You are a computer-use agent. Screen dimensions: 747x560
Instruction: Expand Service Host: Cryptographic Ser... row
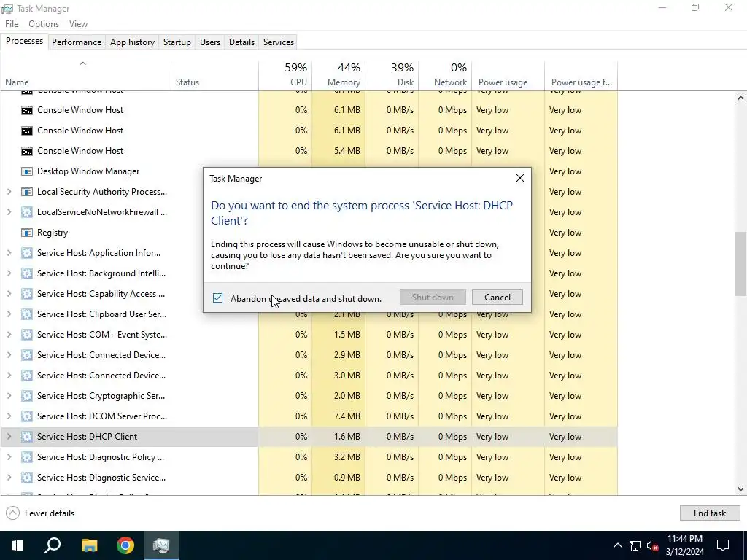pyautogui.click(x=9, y=396)
